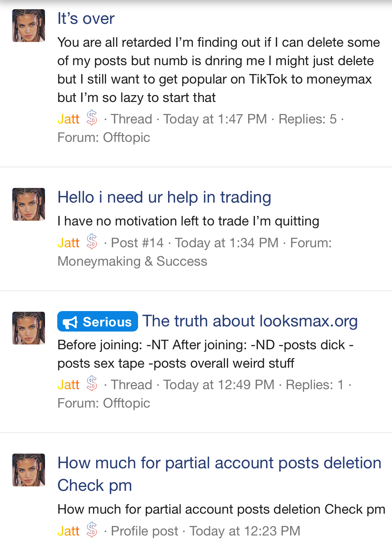392x558 pixels.
Task: Click the dollar icon in the looksmax.org thread
Action: 92,384
